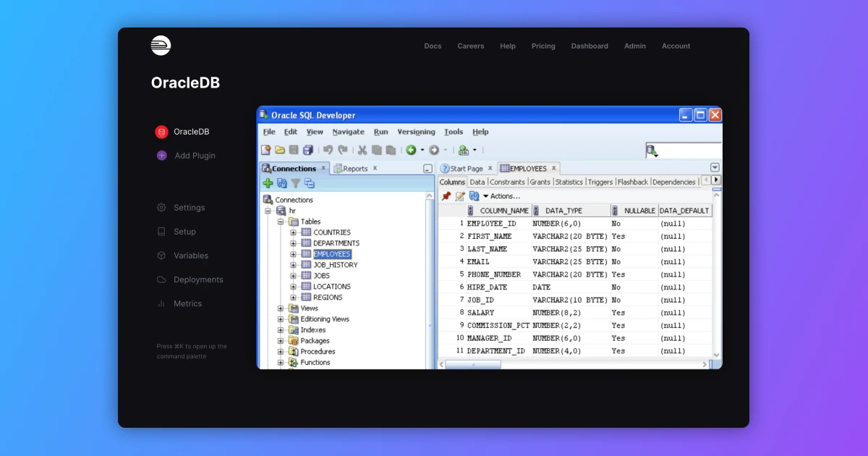Click Add Plugin in the sidebar
Screen dimensions: 868x456
186,156
